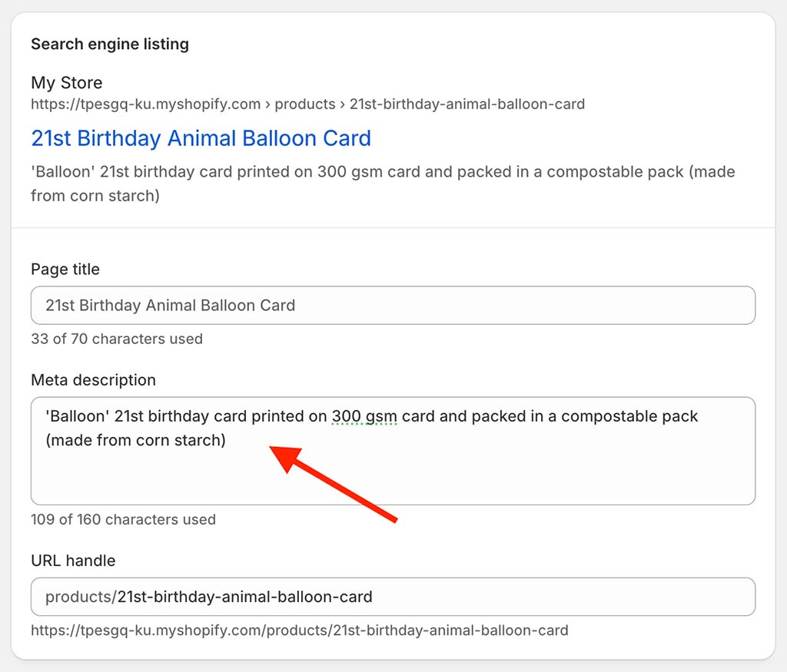
Task: Select the Page title input field
Action: click(x=393, y=305)
